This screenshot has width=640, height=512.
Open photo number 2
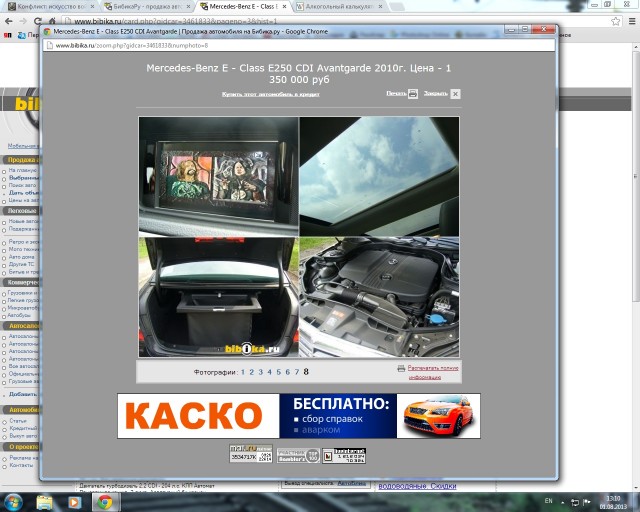point(251,372)
